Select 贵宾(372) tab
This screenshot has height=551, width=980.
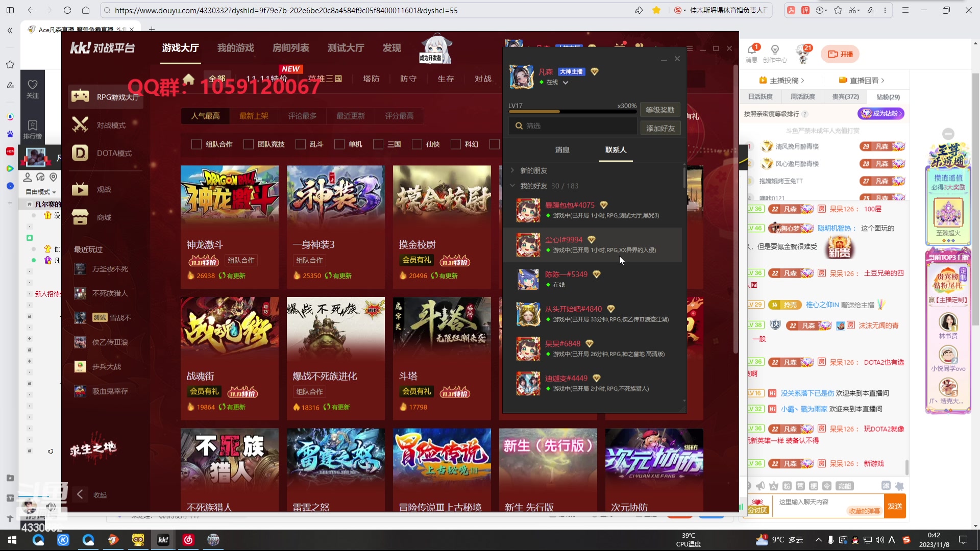pyautogui.click(x=845, y=97)
